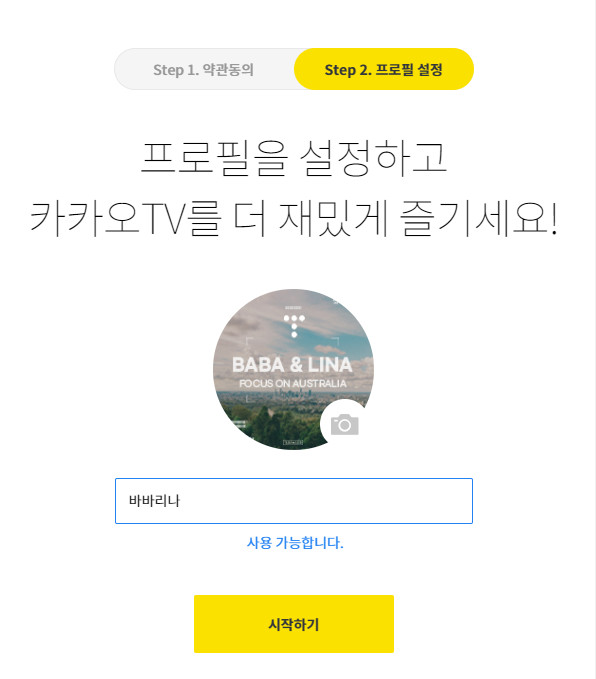Click the 카카오TV를 더 재밌게 즐기세요! heading
This screenshot has height=679, width=596.
coord(294,218)
